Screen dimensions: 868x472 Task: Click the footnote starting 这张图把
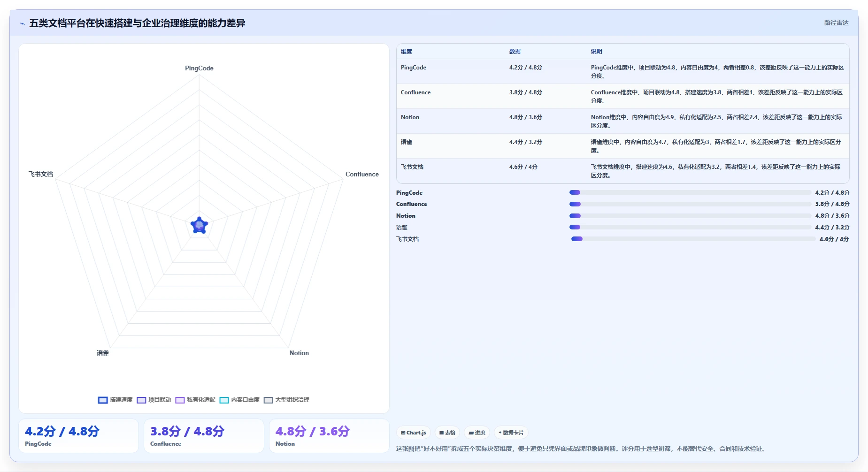point(582,449)
